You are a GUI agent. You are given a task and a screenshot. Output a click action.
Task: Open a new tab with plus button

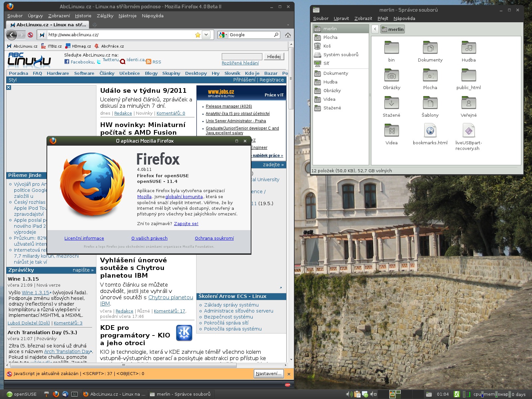(95, 25)
